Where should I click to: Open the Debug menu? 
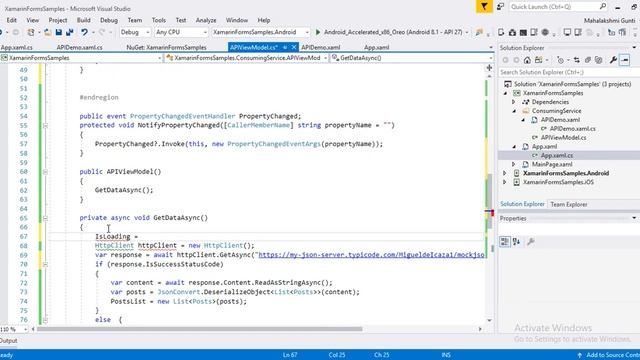tap(109, 20)
